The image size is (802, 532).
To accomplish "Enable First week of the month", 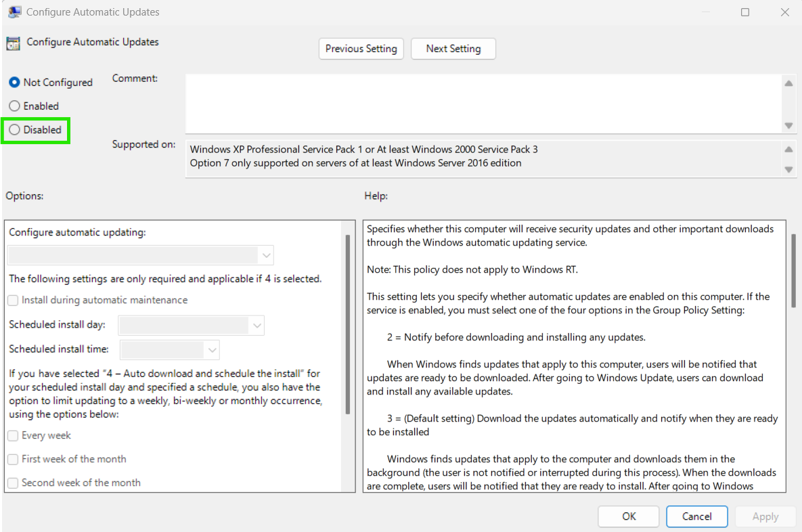I will tap(14, 460).
